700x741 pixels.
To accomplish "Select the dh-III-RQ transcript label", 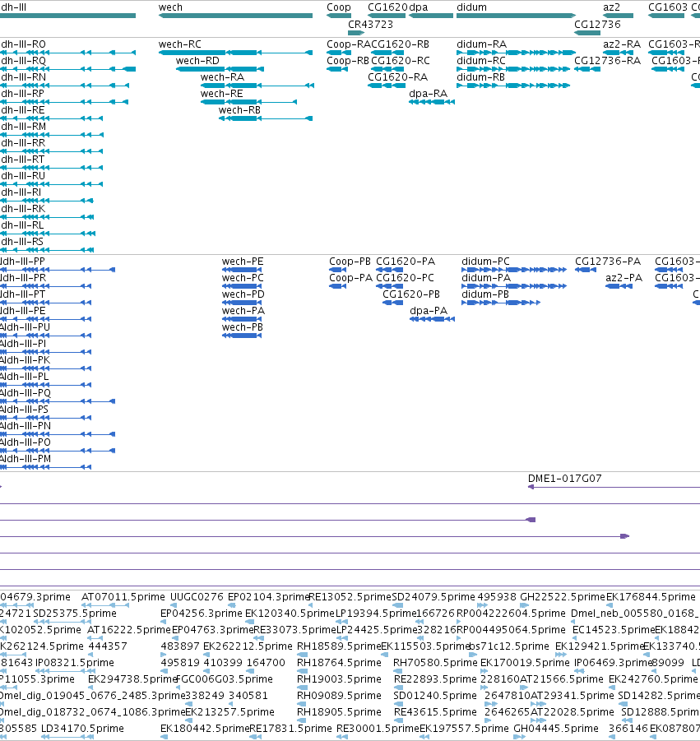I will click(23, 61).
